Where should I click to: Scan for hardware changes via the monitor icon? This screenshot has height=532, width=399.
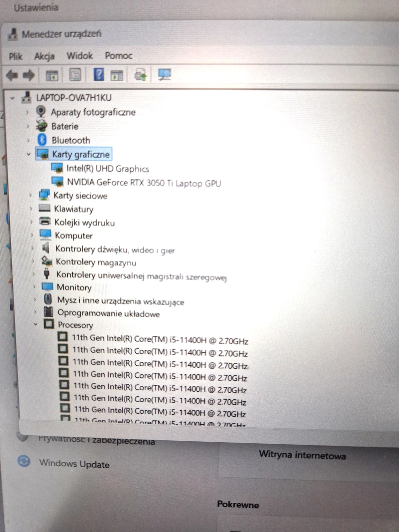point(164,74)
